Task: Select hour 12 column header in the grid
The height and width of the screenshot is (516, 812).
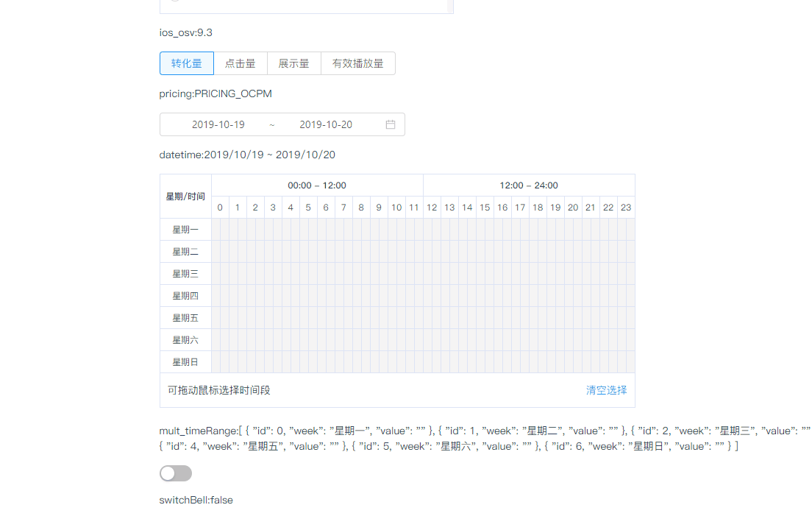Action: click(432, 207)
